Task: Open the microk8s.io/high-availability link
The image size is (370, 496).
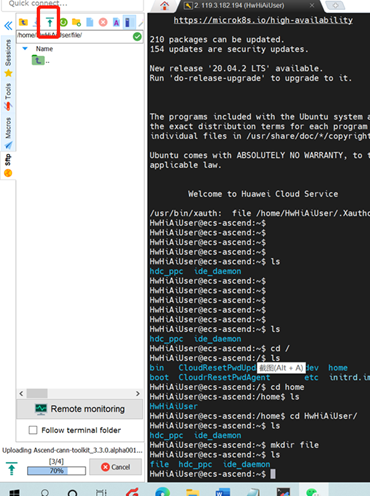Action: (x=263, y=20)
